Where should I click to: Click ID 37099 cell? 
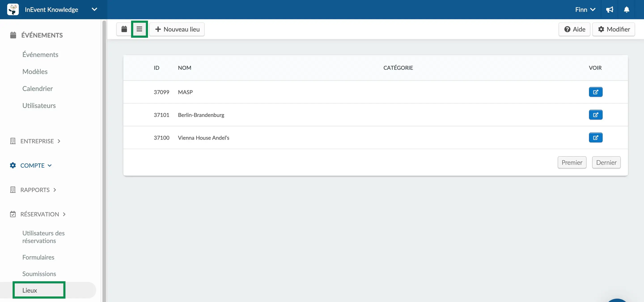point(161,92)
